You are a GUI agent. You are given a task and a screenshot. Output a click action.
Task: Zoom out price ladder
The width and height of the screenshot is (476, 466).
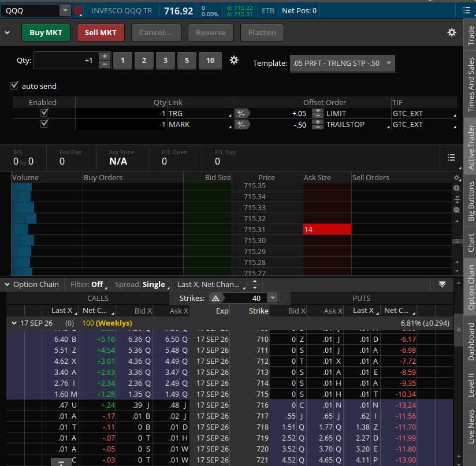click(x=456, y=210)
